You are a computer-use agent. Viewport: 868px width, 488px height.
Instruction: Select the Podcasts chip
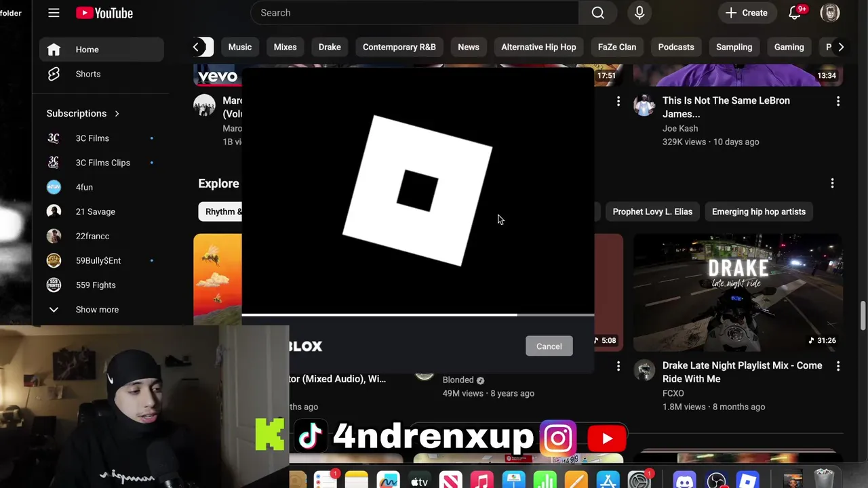[676, 47]
